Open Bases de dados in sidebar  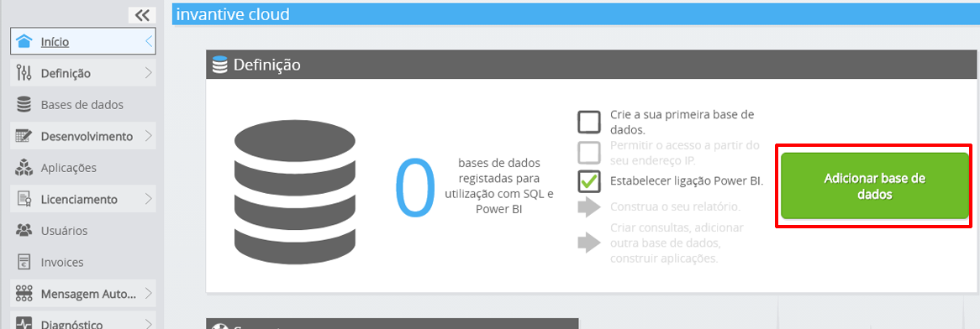[x=83, y=104]
